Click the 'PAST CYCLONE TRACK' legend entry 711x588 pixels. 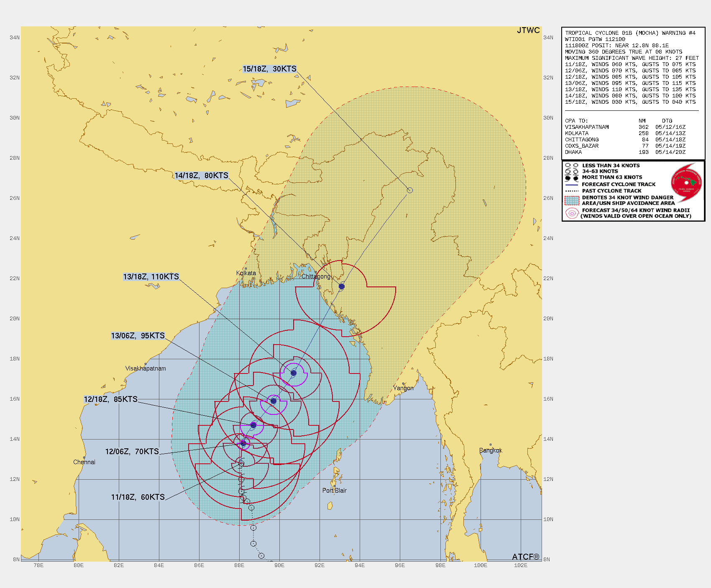611,191
